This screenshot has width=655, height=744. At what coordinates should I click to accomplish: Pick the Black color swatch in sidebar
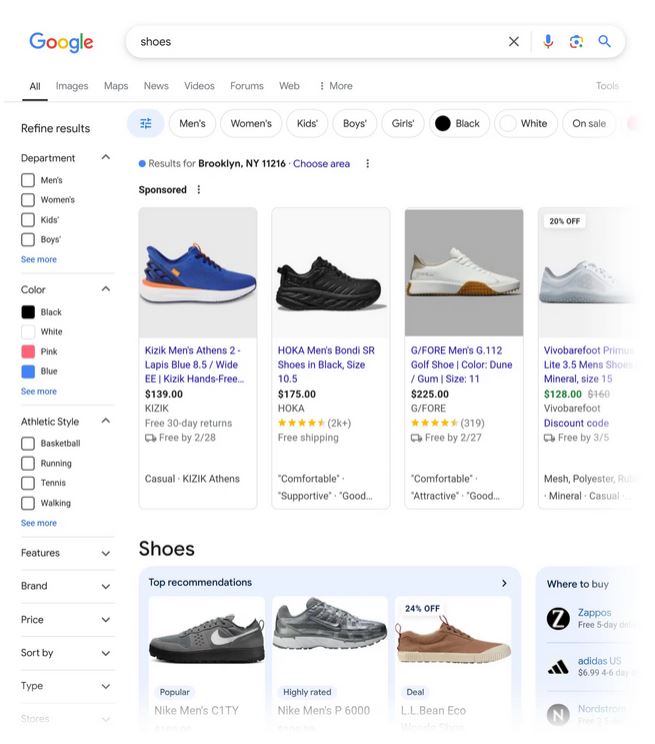pyautogui.click(x=28, y=312)
